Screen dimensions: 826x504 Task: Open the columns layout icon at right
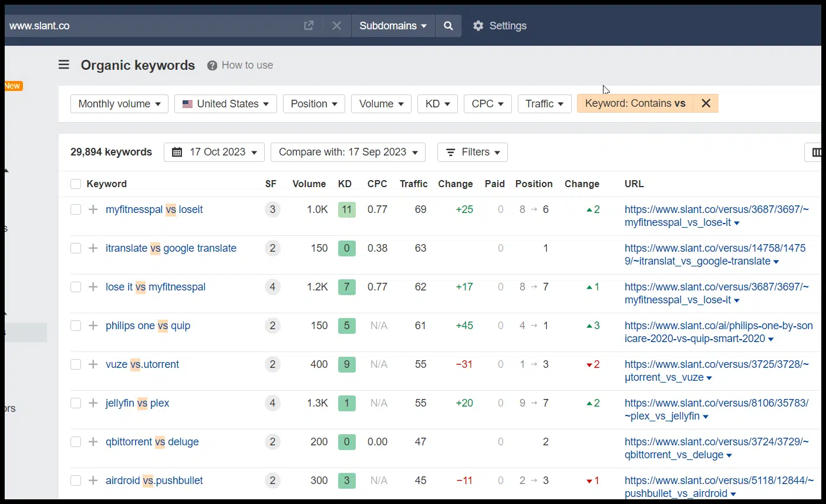tap(816, 153)
